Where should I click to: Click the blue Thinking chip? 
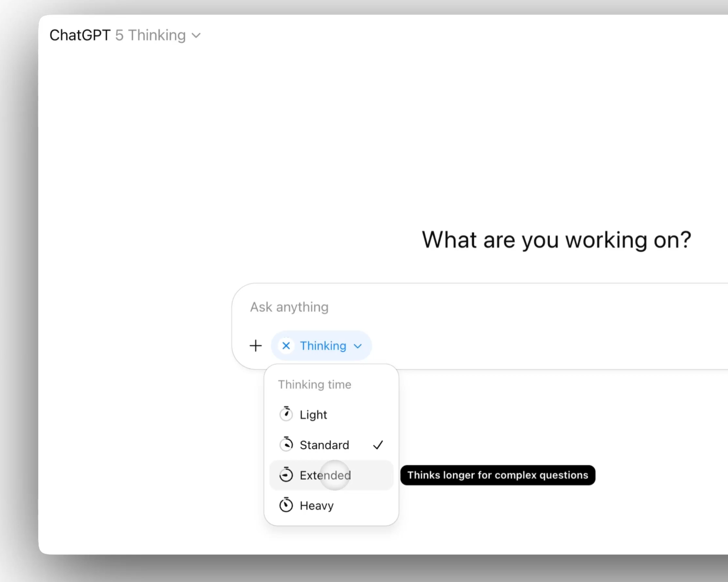tap(322, 346)
